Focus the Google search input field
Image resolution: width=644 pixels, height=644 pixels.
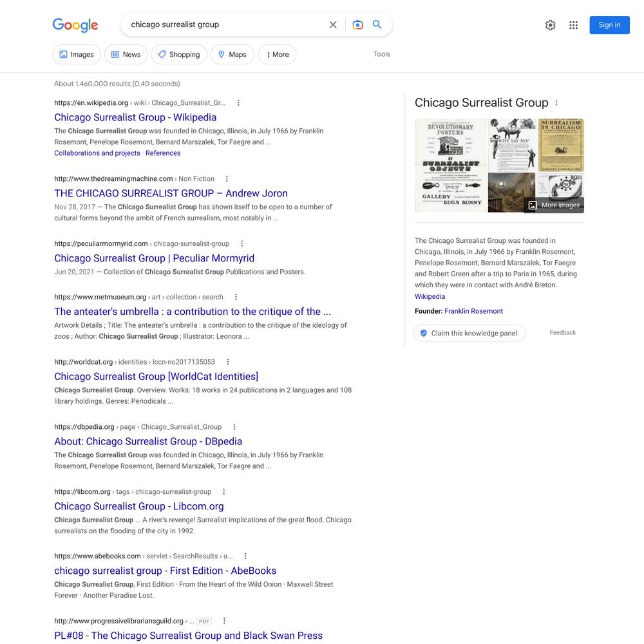click(226, 24)
